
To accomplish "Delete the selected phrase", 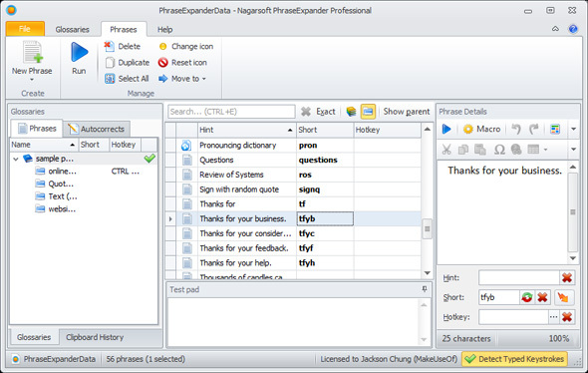I will pos(123,46).
